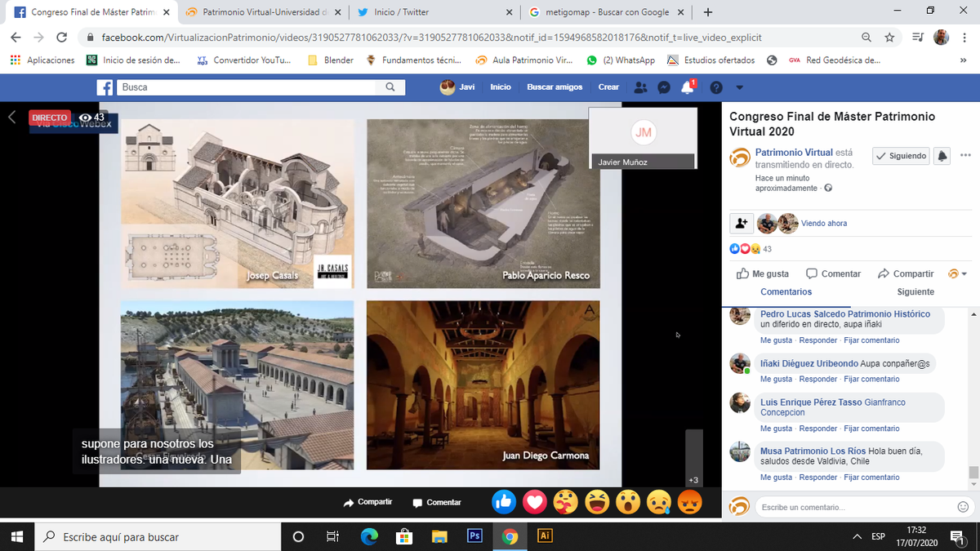This screenshot has height=551, width=980.
Task: Open Photoshop from the taskbar
Action: (x=474, y=536)
